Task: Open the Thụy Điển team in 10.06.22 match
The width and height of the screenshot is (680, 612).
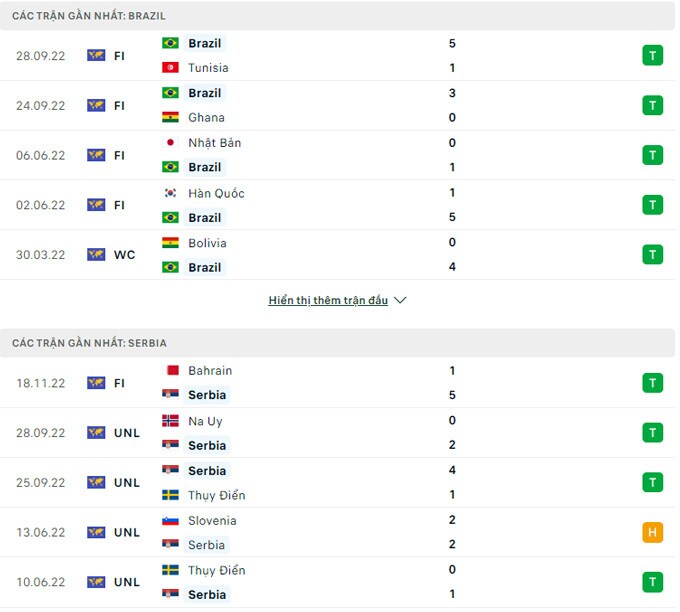Action: point(216,571)
